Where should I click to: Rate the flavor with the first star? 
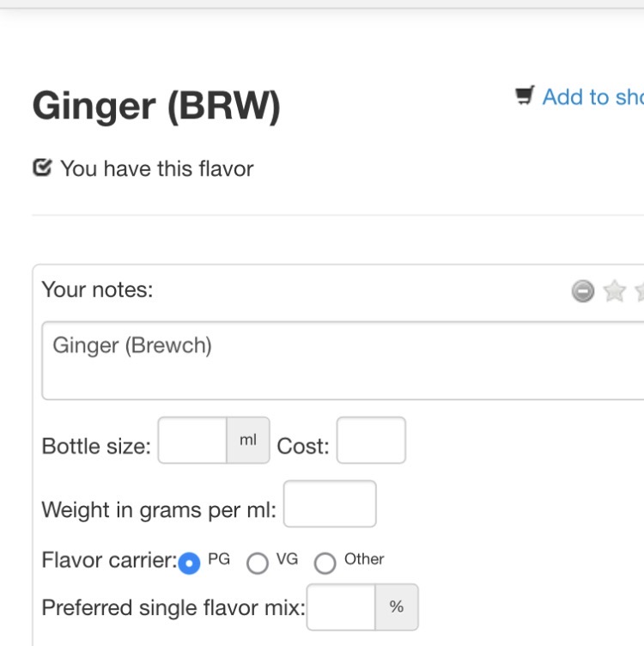[614, 292]
